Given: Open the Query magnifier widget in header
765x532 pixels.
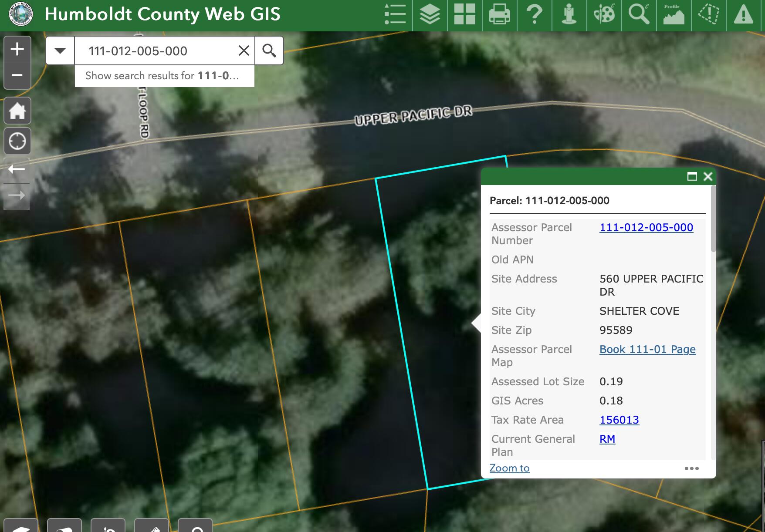Looking at the screenshot, I should click(x=639, y=14).
